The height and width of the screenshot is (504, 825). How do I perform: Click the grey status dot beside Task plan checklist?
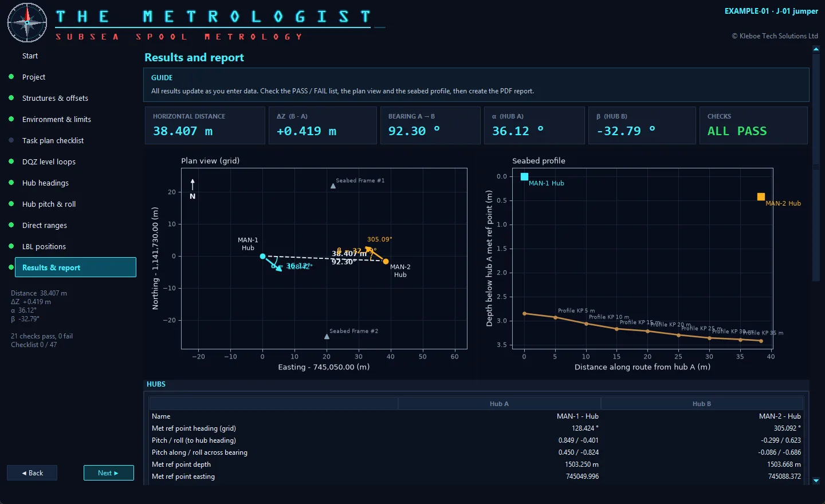(11, 140)
